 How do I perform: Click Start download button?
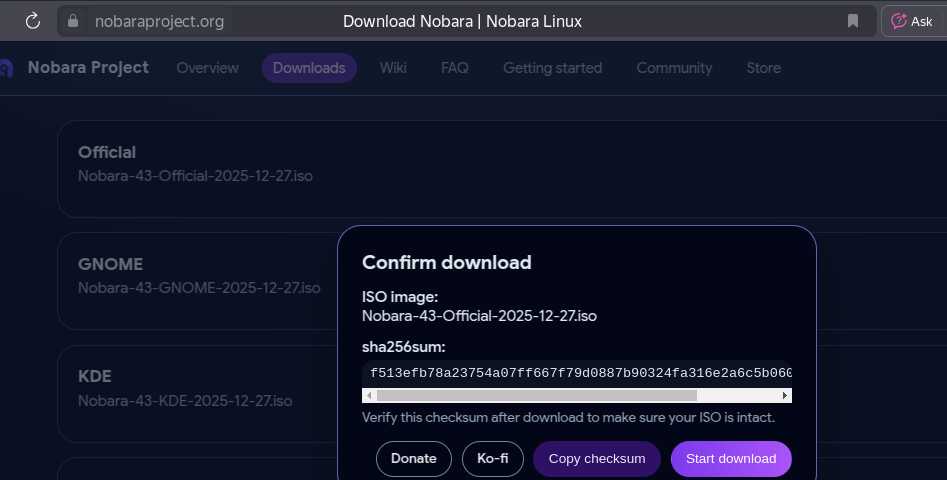point(731,459)
